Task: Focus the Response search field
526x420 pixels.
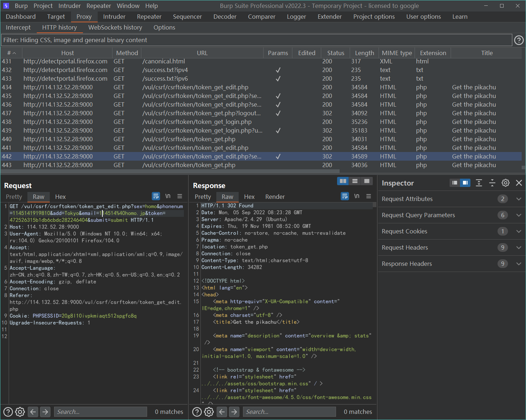Action: tap(289, 412)
